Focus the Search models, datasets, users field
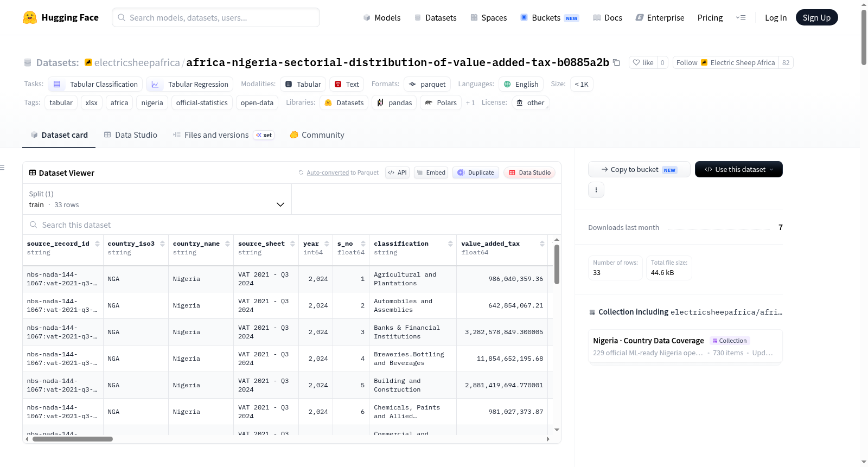Image resolution: width=868 pixels, height=467 pixels. pyautogui.click(x=216, y=17)
